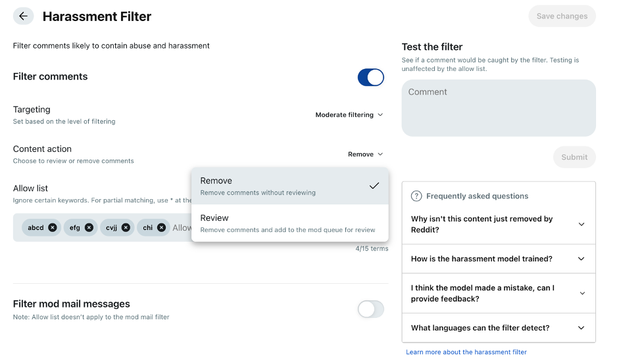
Task: Choose the Review option in menu
Action: point(289,223)
